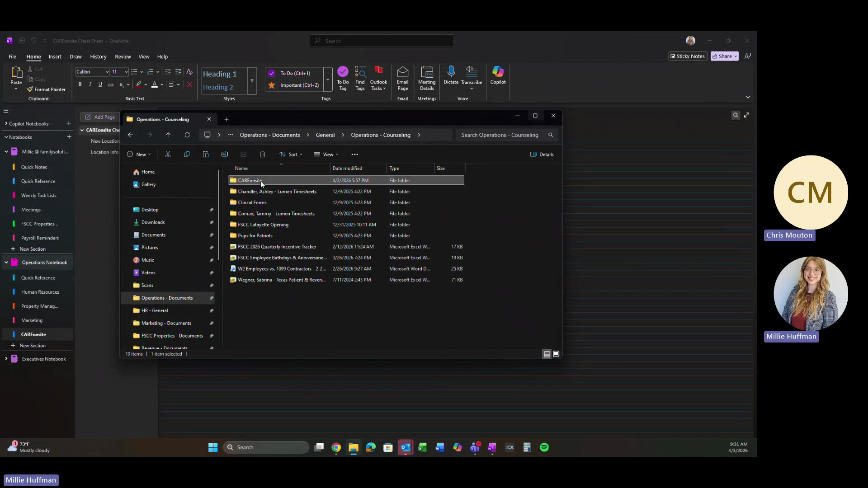The height and width of the screenshot is (488, 868).
Task: Add a new File Explorer tab
Action: [x=226, y=119]
